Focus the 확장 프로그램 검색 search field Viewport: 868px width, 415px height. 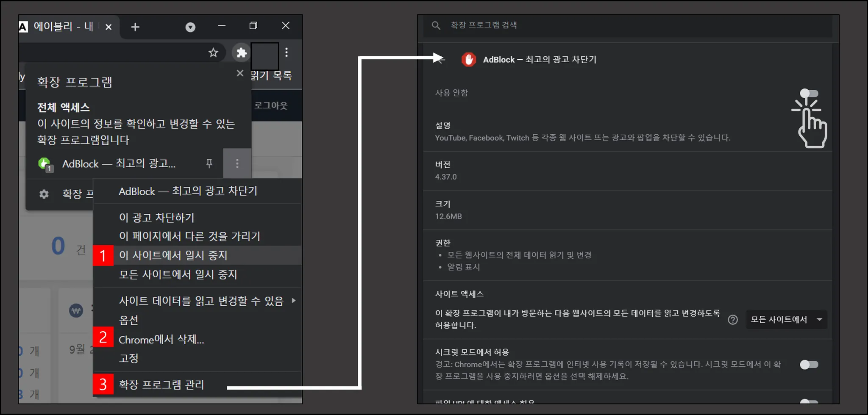627,25
